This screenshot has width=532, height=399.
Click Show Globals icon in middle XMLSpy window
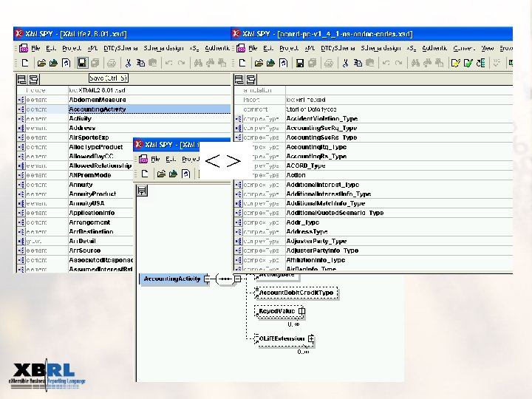pos(142,191)
